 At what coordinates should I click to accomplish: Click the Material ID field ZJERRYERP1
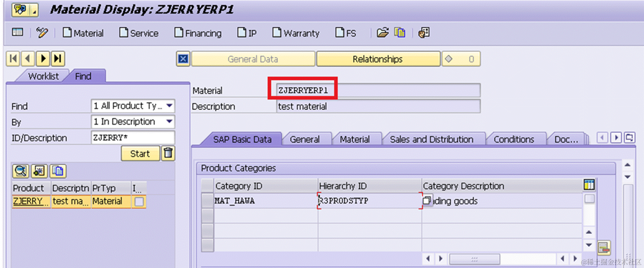378,90
